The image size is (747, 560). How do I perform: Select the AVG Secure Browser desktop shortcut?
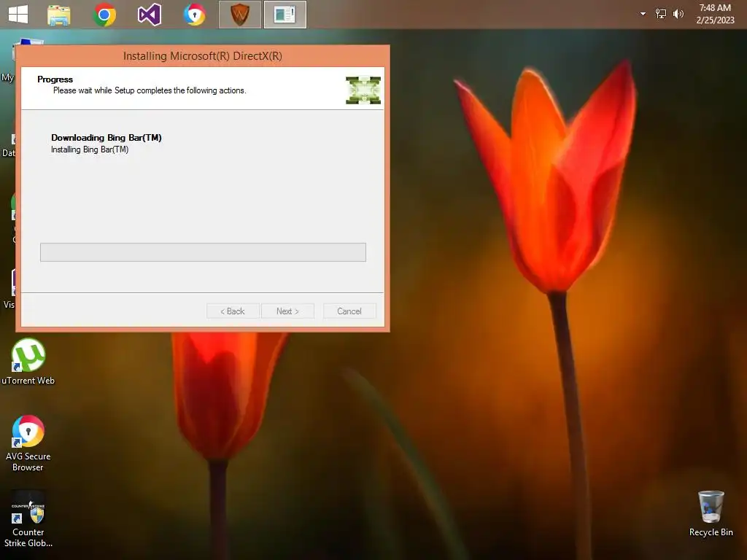(x=28, y=443)
